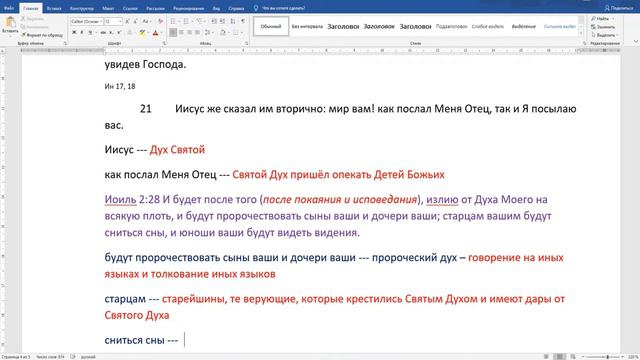Viewport: 640px width, 360px height.
Task: Toggle bold formatting (Ж)
Action: pos(74,32)
